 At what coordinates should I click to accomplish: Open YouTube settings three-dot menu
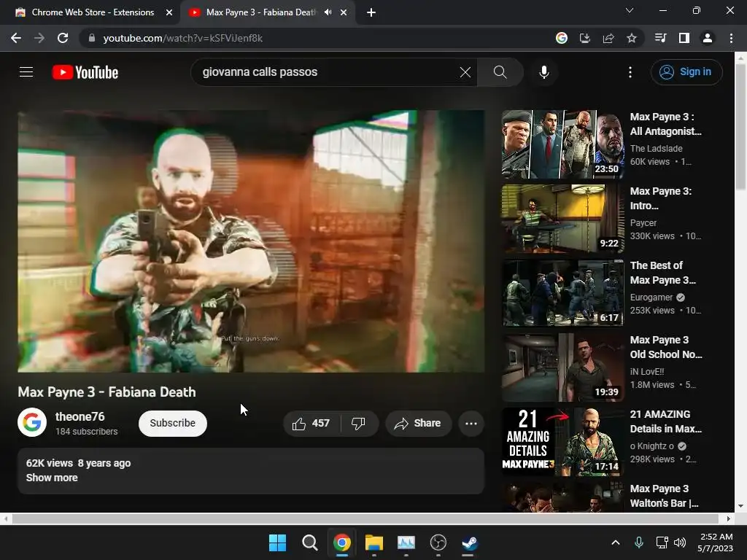tap(630, 72)
